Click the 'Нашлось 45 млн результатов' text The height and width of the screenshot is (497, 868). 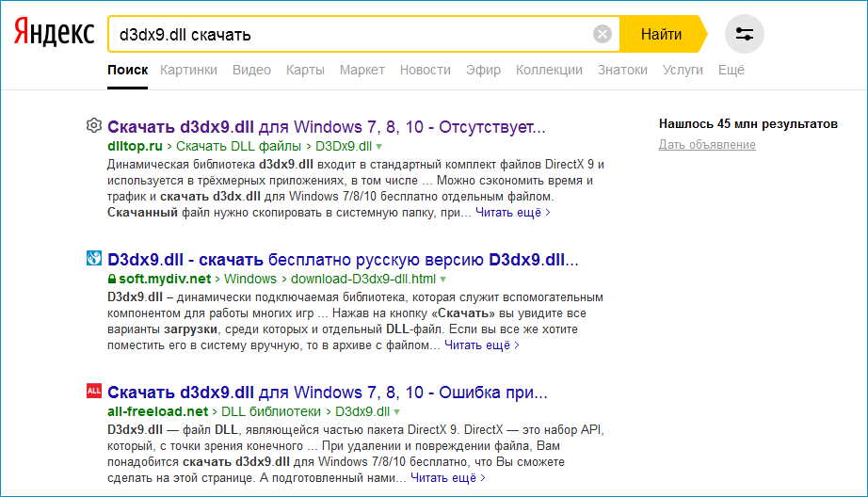(747, 124)
